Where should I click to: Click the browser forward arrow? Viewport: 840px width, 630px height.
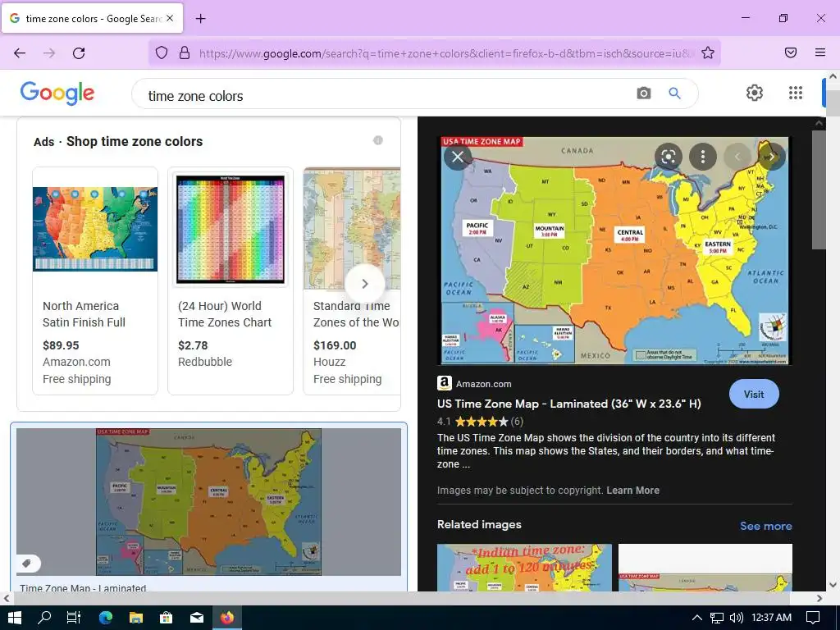click(x=49, y=53)
